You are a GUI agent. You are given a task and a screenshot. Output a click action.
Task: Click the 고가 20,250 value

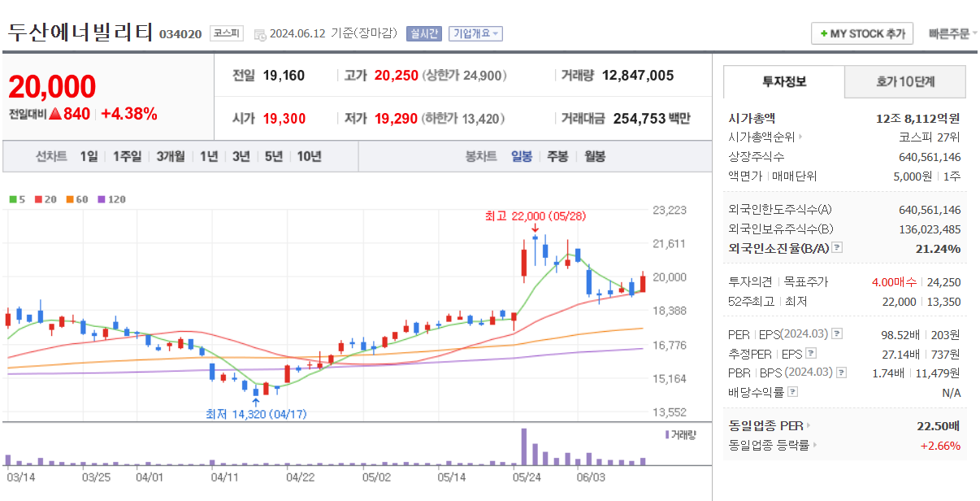[397, 76]
